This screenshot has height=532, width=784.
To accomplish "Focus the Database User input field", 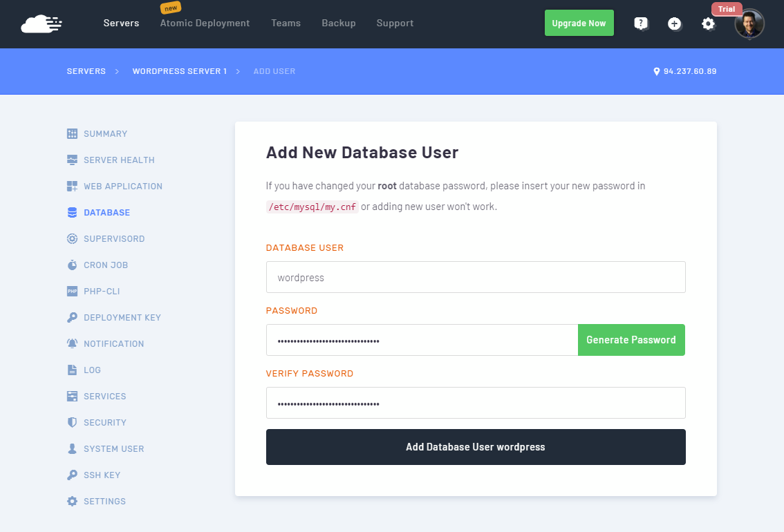I will (x=476, y=277).
